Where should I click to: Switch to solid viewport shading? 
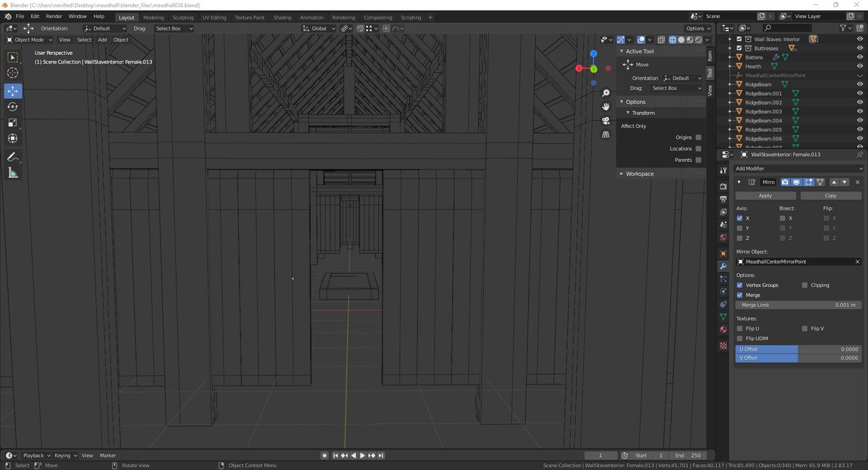pyautogui.click(x=681, y=40)
